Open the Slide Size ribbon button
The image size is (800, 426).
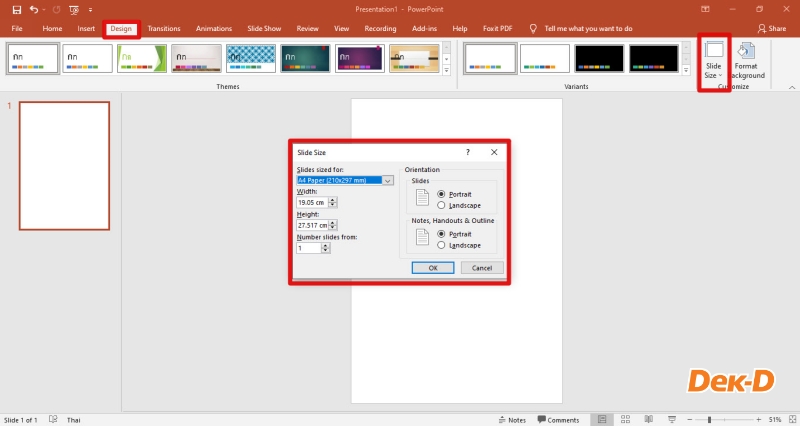[x=714, y=60]
